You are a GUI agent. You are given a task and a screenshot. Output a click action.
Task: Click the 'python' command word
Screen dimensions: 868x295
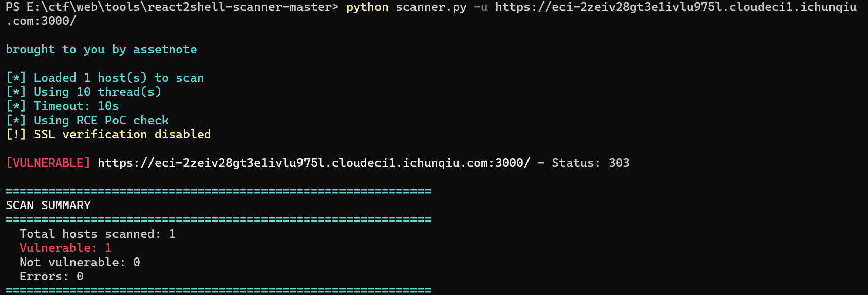pos(367,7)
